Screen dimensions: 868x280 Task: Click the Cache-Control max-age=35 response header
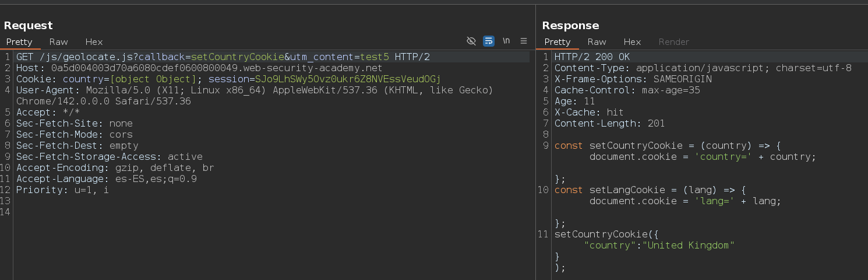[627, 90]
